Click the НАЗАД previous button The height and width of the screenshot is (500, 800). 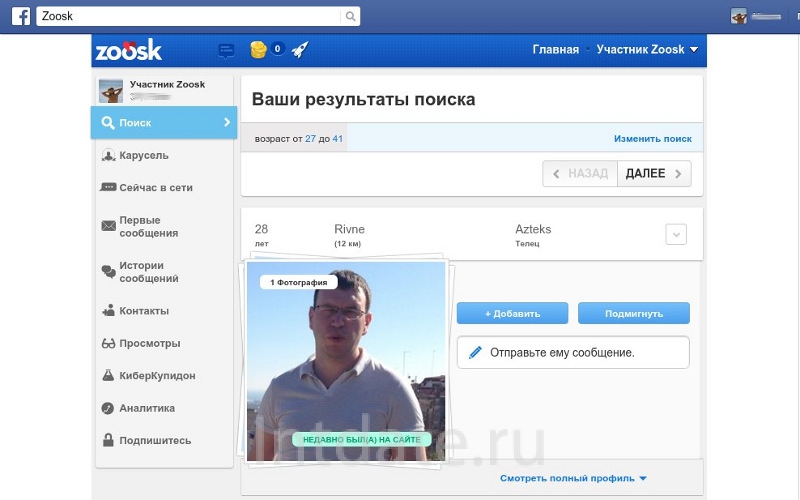coord(580,173)
